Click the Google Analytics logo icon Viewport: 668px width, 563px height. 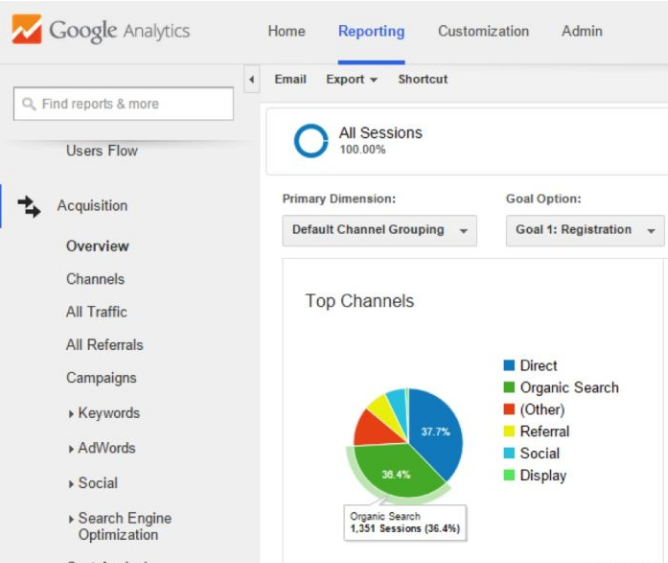tap(27, 29)
